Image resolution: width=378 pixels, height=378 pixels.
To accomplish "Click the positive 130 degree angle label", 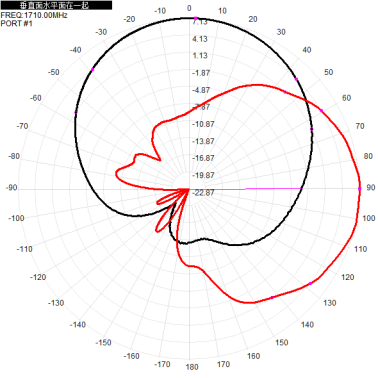I will 330,303.
